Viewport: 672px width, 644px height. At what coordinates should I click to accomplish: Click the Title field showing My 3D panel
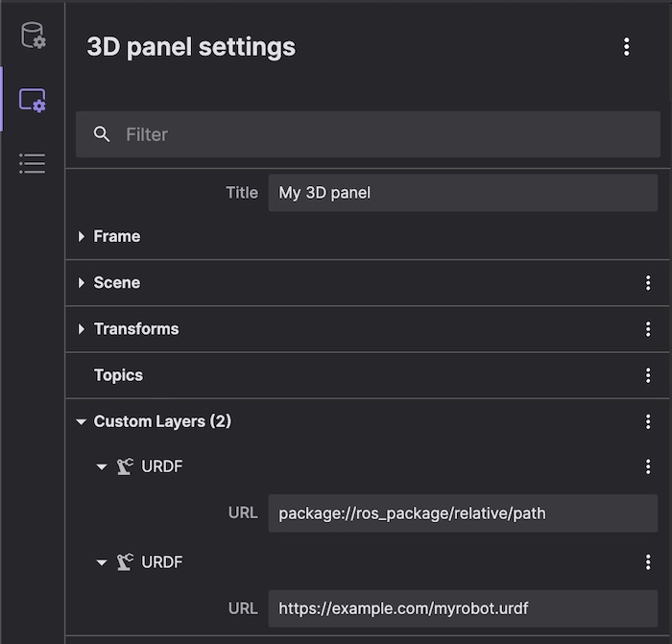click(x=463, y=193)
